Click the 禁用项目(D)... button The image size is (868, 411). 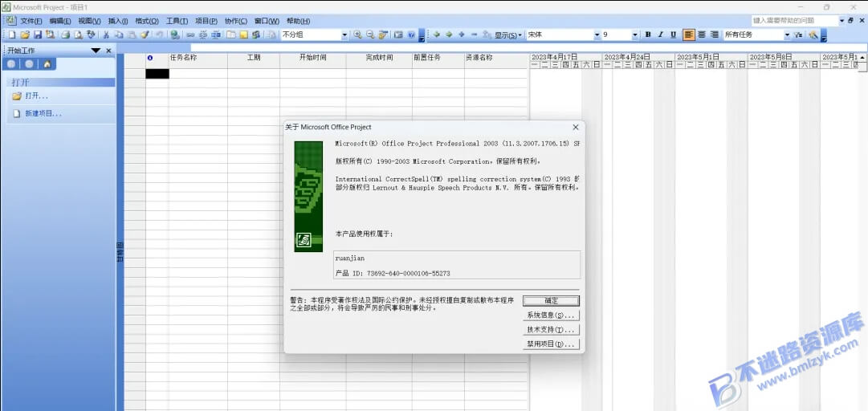click(x=551, y=344)
